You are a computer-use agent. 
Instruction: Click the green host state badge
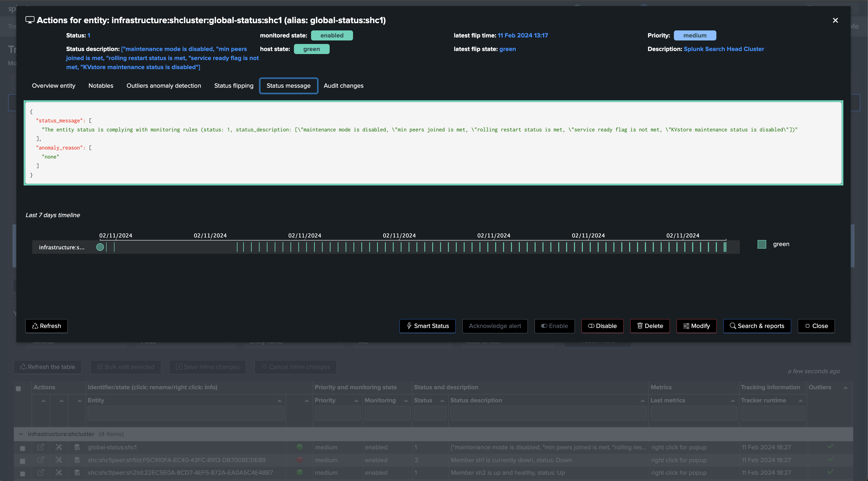pos(311,49)
